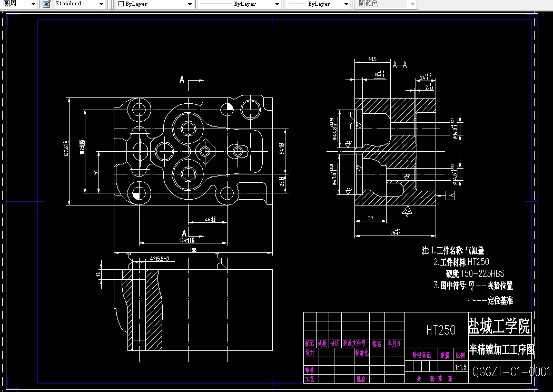The height and width of the screenshot is (392, 553).
Task: Select the 年月日 title block cell
Action: [394, 344]
